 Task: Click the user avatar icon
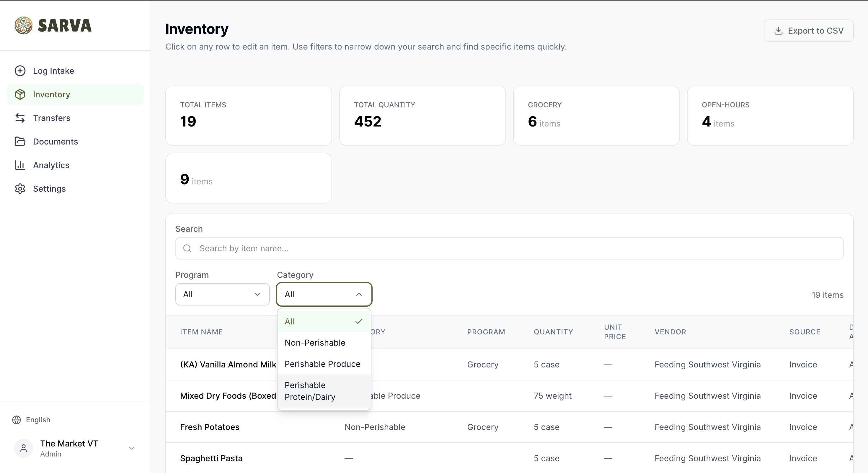tap(24, 448)
